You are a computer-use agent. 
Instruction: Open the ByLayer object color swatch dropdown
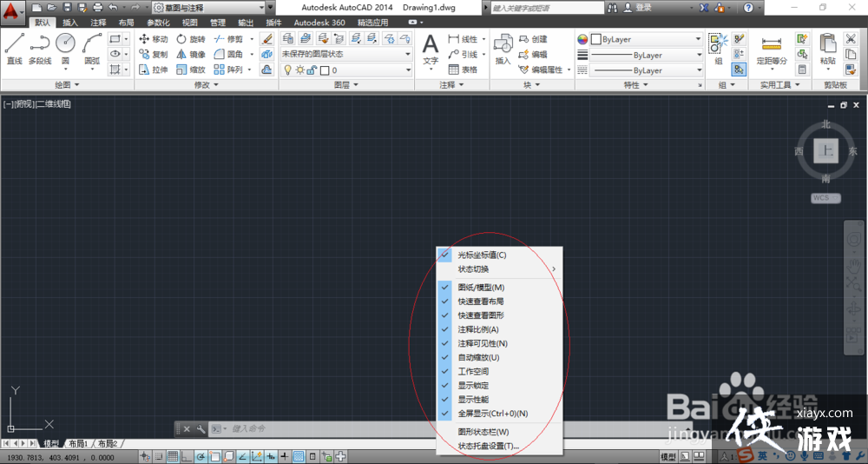pos(646,39)
